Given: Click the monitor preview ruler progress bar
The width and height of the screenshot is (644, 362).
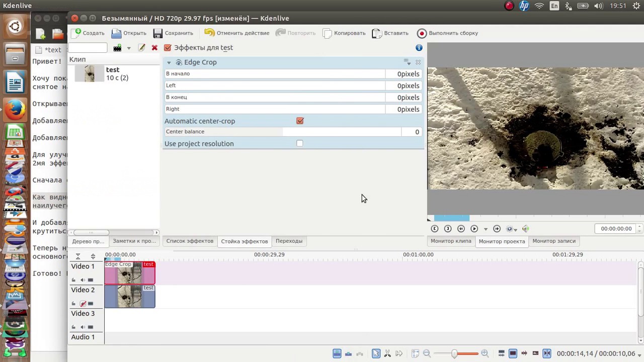Looking at the screenshot, I should pos(535,218).
